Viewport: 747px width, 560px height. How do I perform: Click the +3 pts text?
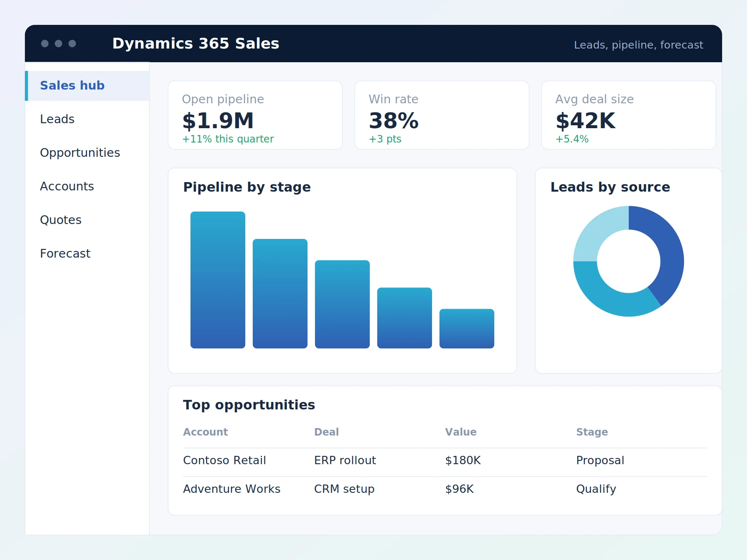pyautogui.click(x=385, y=139)
